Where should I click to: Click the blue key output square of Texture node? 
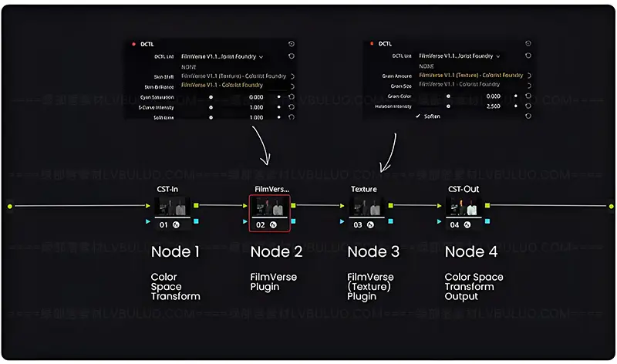(391, 221)
